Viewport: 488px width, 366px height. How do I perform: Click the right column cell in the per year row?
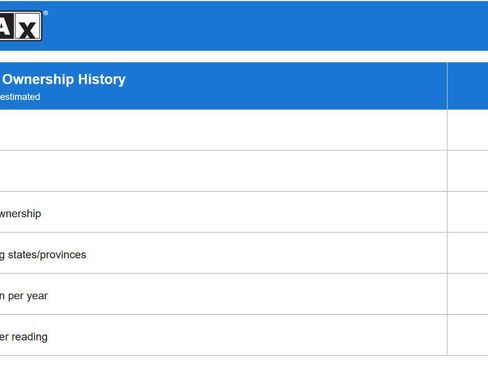468,294
